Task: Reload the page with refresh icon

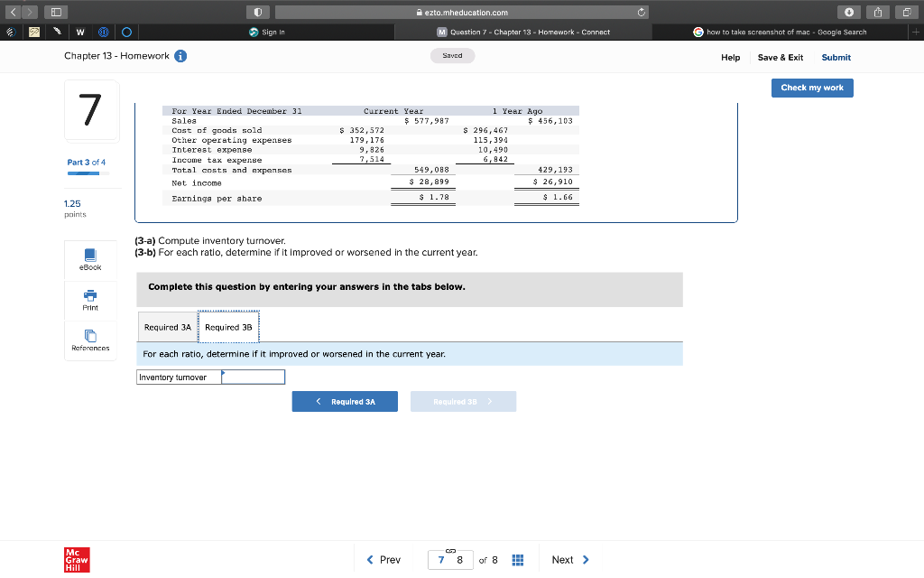Action: point(642,12)
